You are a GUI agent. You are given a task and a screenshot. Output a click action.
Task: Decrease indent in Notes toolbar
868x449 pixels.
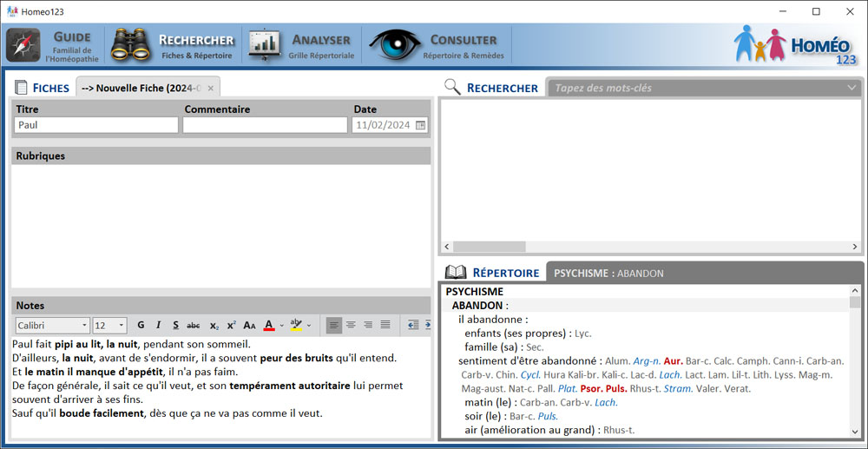[413, 325]
